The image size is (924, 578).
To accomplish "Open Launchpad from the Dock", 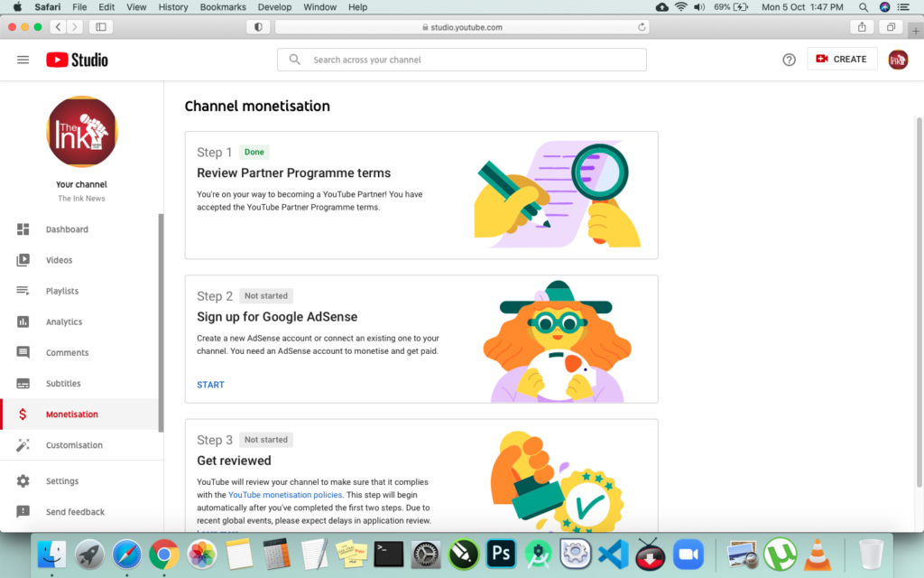I will click(x=89, y=555).
